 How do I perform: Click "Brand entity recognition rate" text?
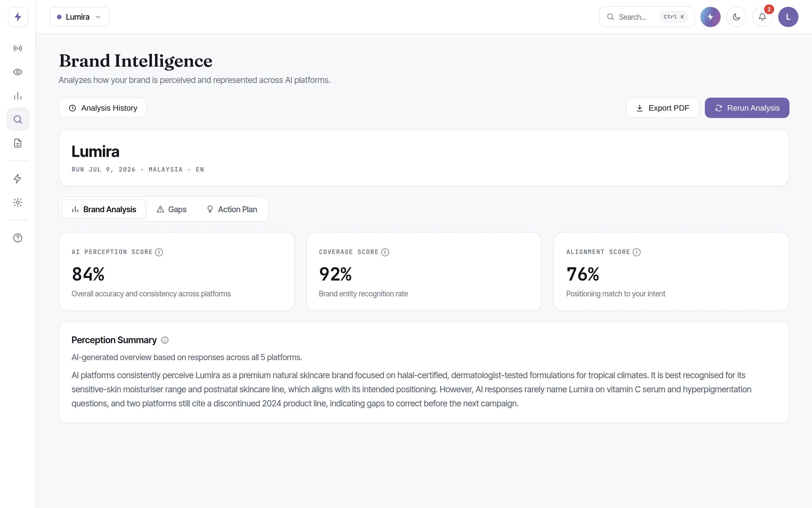(363, 294)
